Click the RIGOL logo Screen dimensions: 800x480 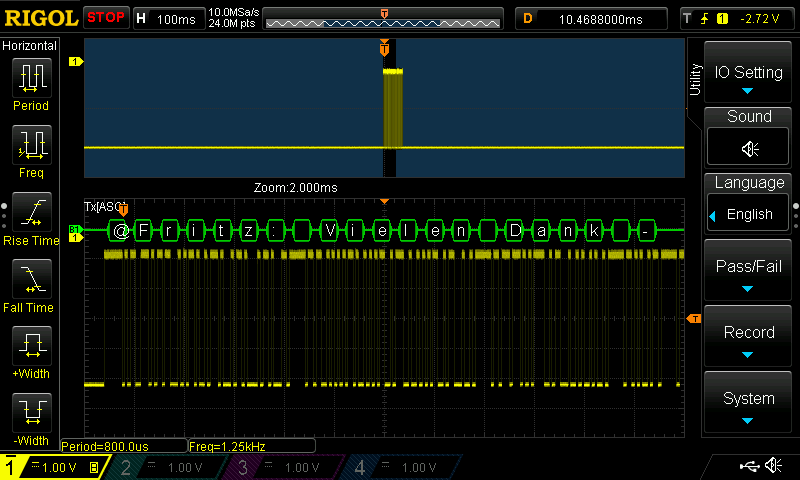(41, 18)
